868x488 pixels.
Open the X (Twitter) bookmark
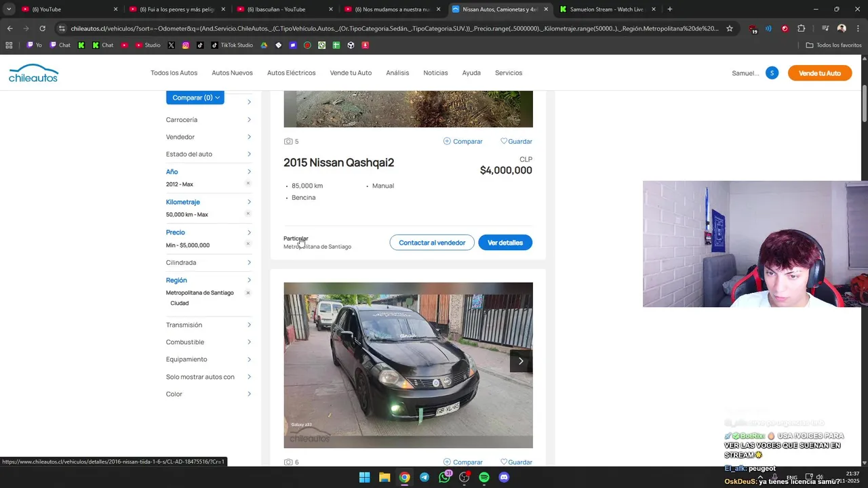[x=171, y=45]
